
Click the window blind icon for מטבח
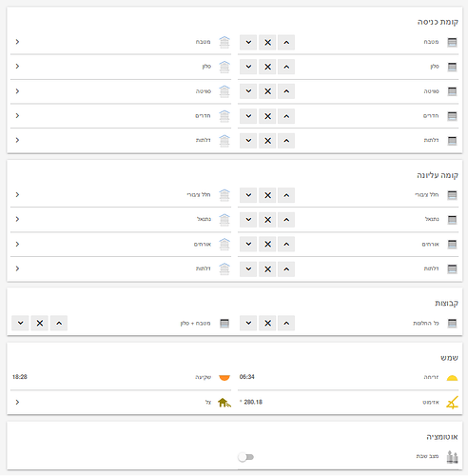(452, 42)
